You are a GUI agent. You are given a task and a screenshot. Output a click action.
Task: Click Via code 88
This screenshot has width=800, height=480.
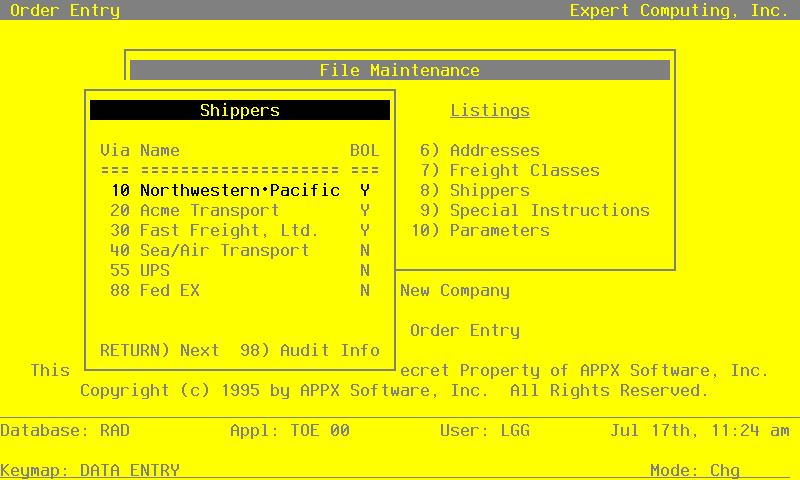pyautogui.click(x=120, y=290)
